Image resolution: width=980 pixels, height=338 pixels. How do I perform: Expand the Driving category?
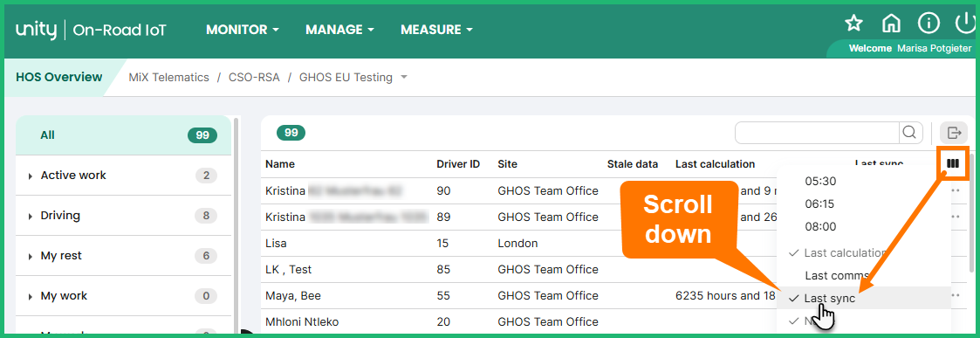click(30, 216)
